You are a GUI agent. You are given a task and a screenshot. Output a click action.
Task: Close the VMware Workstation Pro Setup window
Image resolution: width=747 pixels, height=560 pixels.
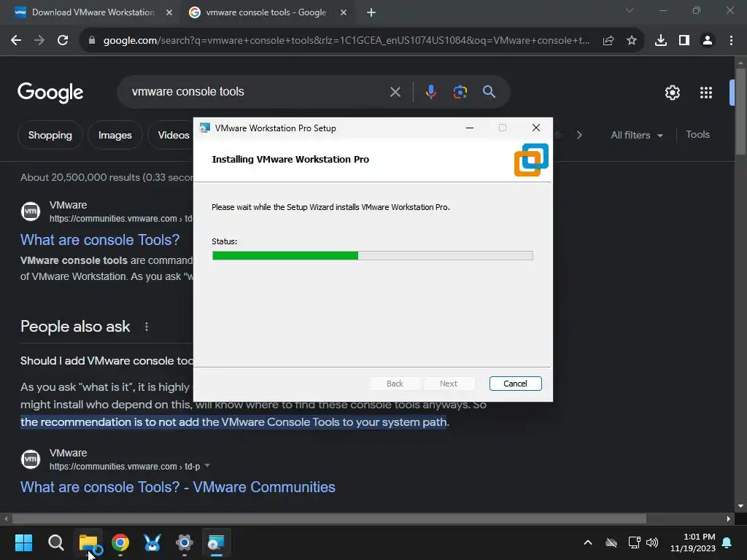tap(535, 128)
